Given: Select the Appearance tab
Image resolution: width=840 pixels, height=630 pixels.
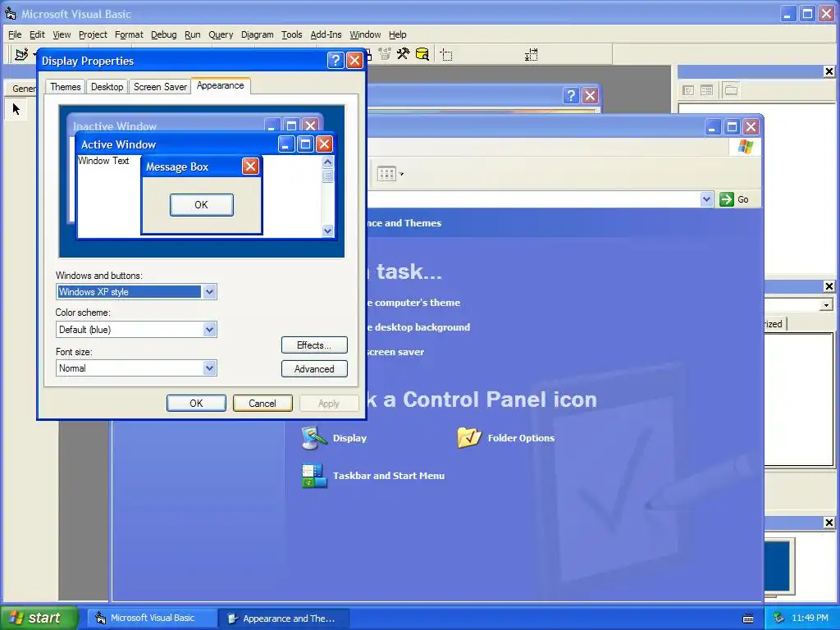Looking at the screenshot, I should pyautogui.click(x=220, y=85).
